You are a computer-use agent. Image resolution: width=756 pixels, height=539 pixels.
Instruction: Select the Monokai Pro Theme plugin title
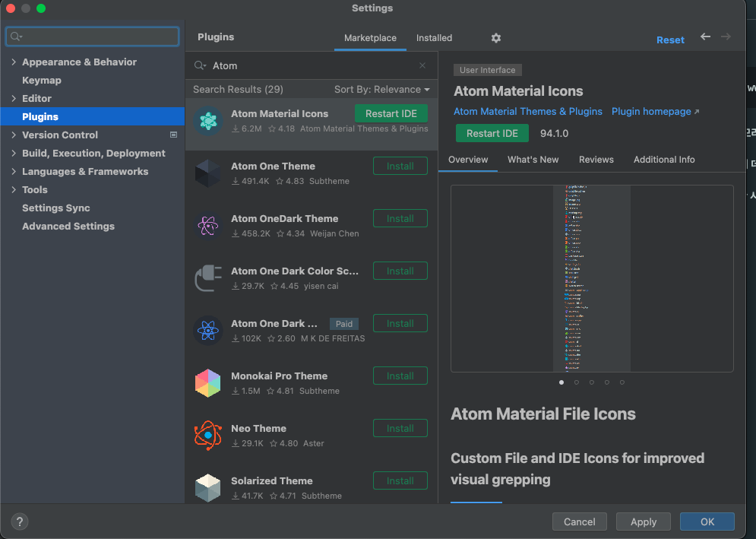coord(279,376)
